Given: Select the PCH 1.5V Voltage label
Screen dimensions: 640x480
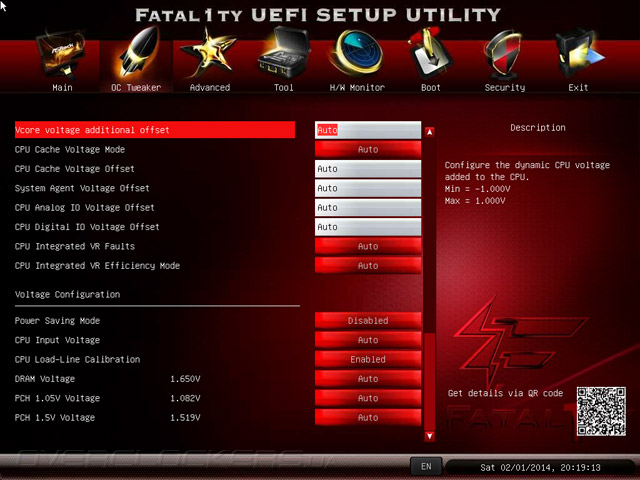Looking at the screenshot, I should coord(55,418).
